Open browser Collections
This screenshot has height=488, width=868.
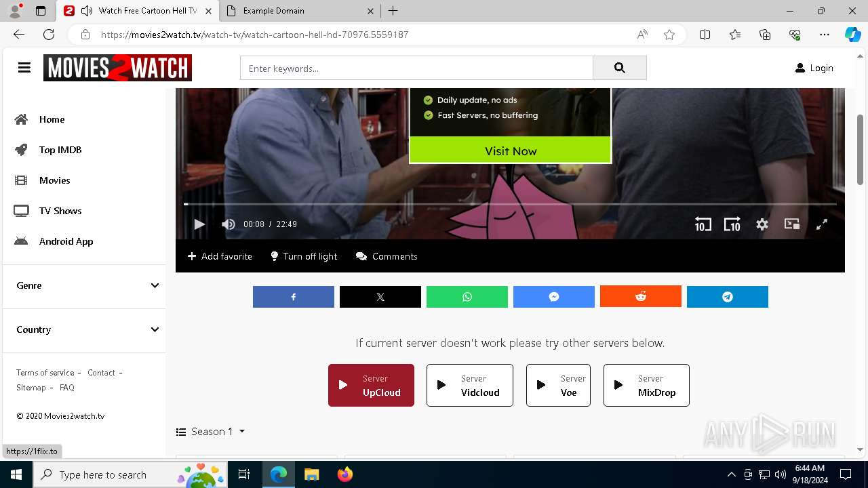(x=765, y=35)
